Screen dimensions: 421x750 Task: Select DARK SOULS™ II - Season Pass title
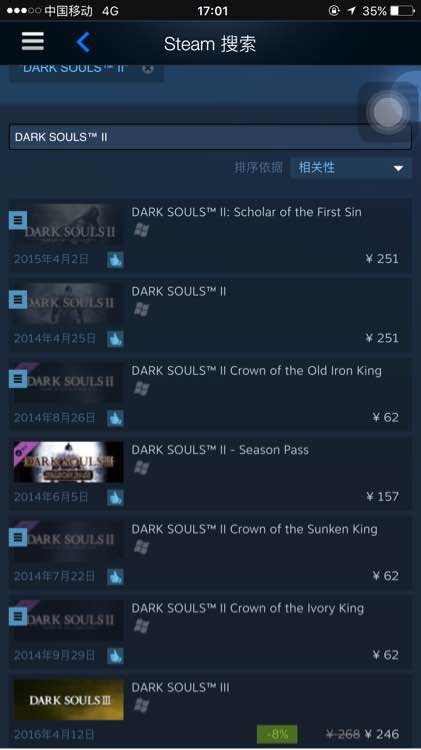coord(220,450)
